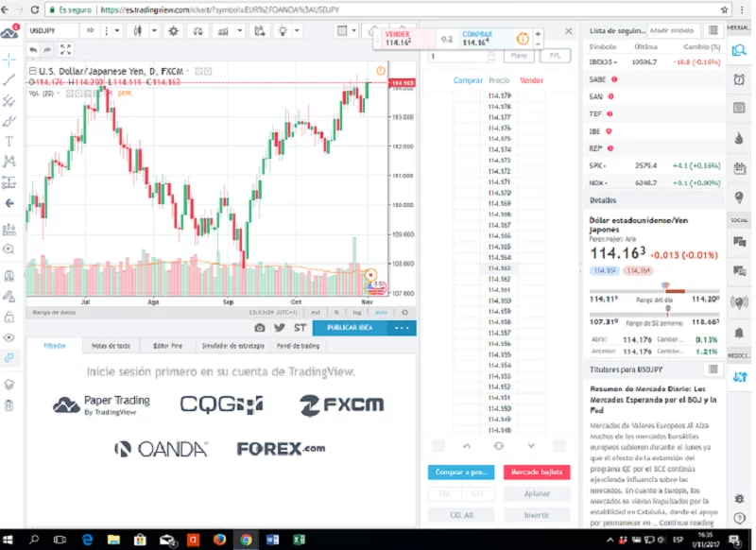Open the magnet mode tool in left toolbar
This screenshot has height=550, width=756.
pos(9,276)
